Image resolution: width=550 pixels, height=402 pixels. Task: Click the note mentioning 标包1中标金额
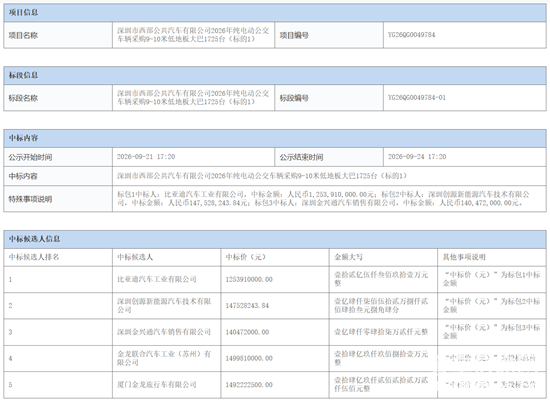pyautogui.click(x=492, y=280)
